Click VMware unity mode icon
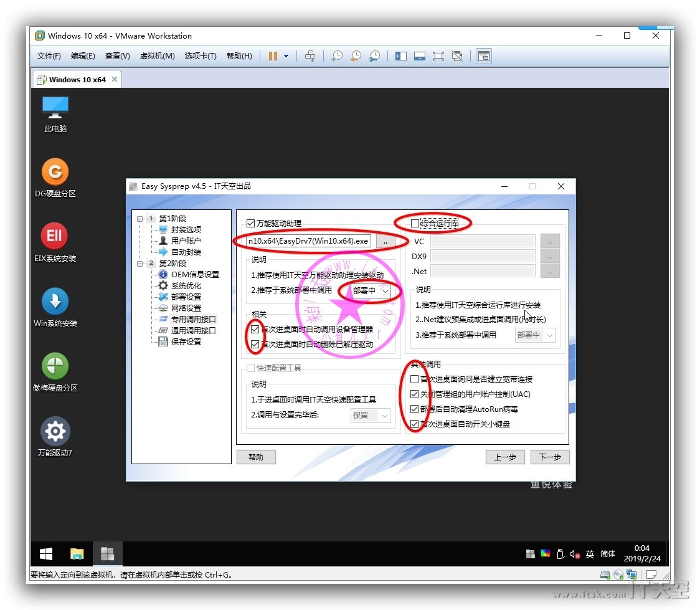 tap(457, 56)
